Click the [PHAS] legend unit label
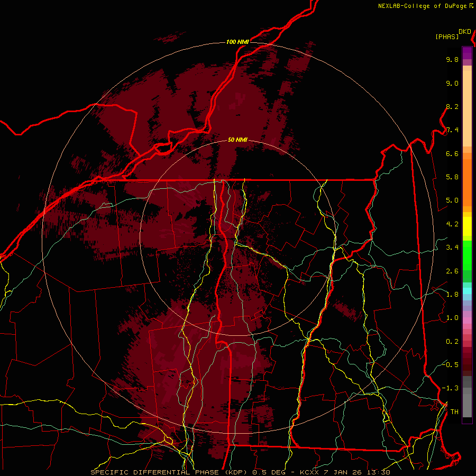Viewport: 476px width, 476px height. tap(447, 37)
